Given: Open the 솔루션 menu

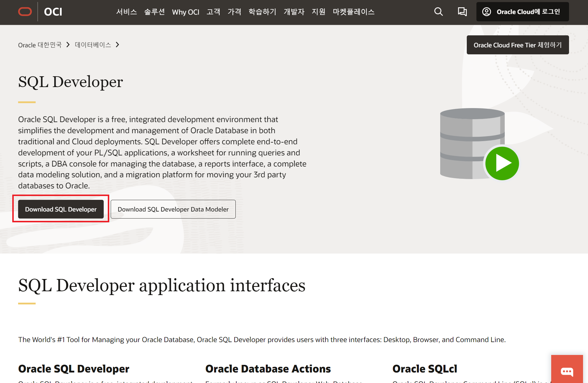Looking at the screenshot, I should [155, 12].
